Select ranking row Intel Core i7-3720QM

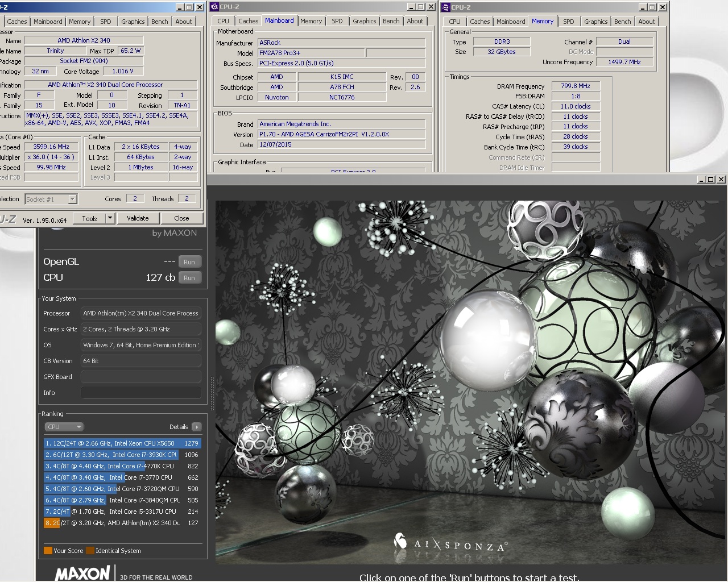point(122,489)
